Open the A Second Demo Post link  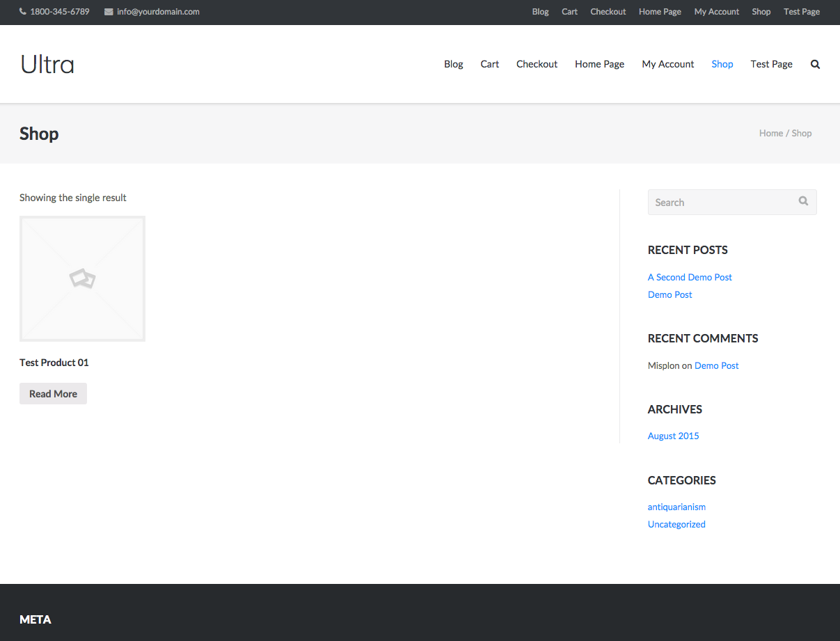point(690,277)
